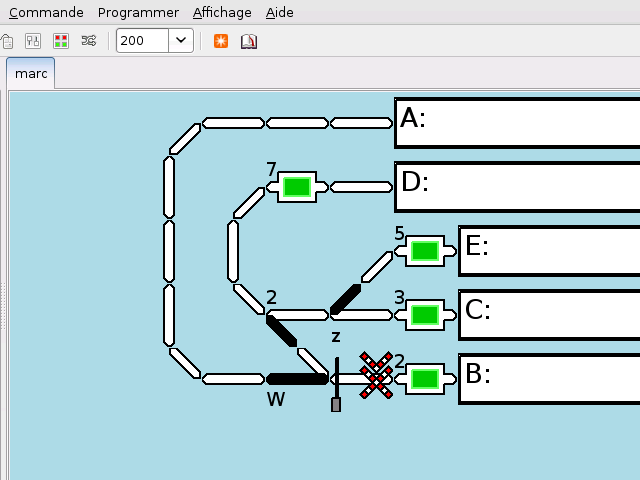Click the orange starburst toolbar icon

tap(221, 41)
